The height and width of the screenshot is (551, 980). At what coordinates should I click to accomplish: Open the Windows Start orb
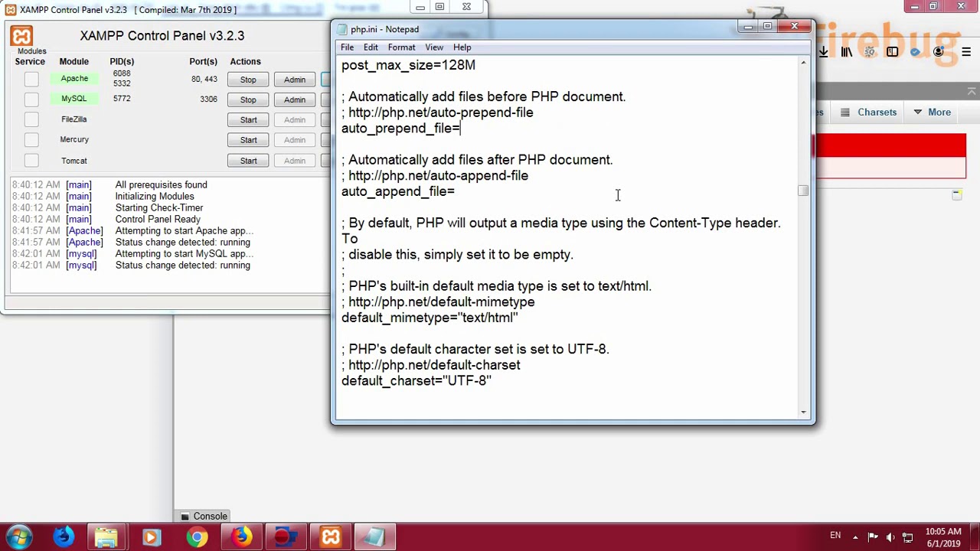click(19, 536)
